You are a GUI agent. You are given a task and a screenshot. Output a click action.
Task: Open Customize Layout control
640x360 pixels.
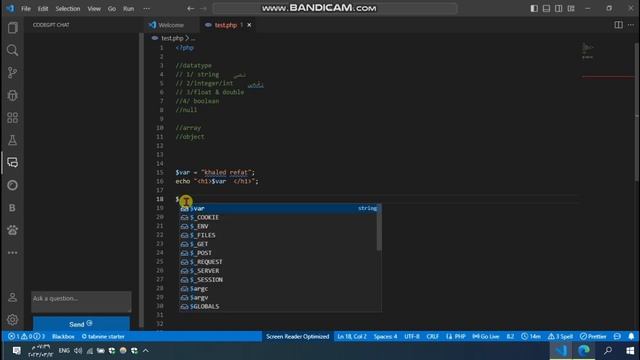point(571,8)
